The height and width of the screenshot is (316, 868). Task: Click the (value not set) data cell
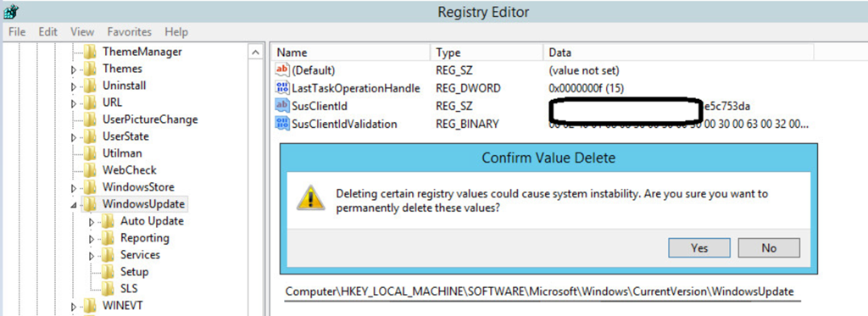click(583, 71)
